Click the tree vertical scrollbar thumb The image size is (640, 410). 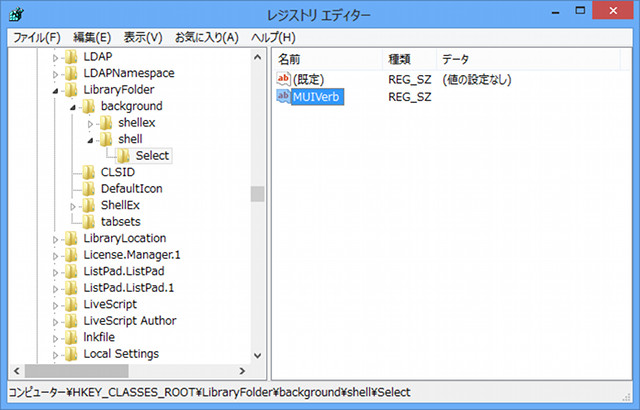click(257, 194)
